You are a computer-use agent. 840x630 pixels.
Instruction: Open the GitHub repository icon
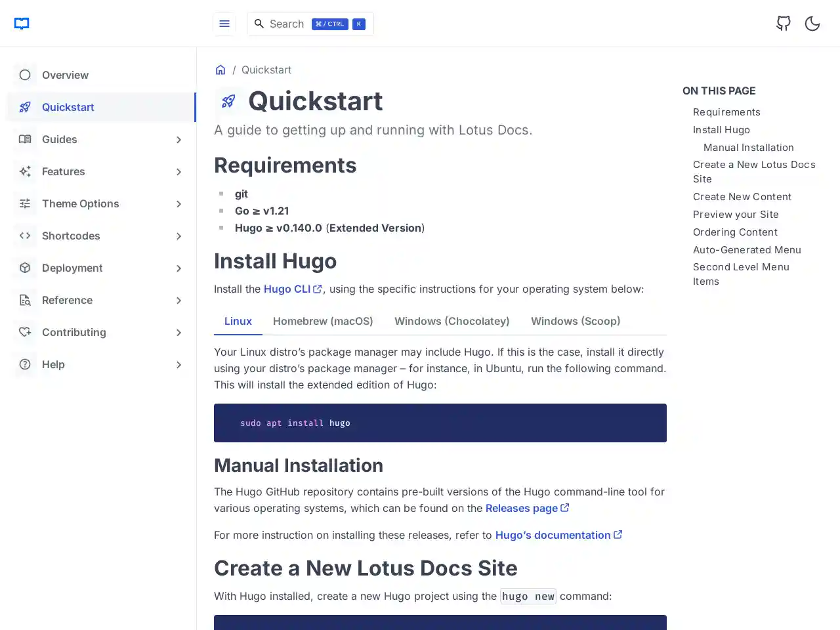point(783,23)
